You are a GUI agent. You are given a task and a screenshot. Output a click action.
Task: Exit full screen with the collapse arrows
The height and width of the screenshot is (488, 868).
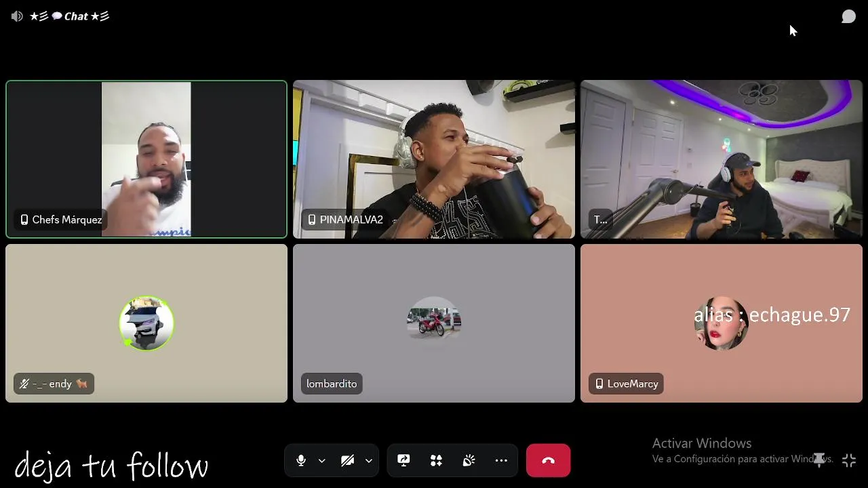[x=848, y=460]
